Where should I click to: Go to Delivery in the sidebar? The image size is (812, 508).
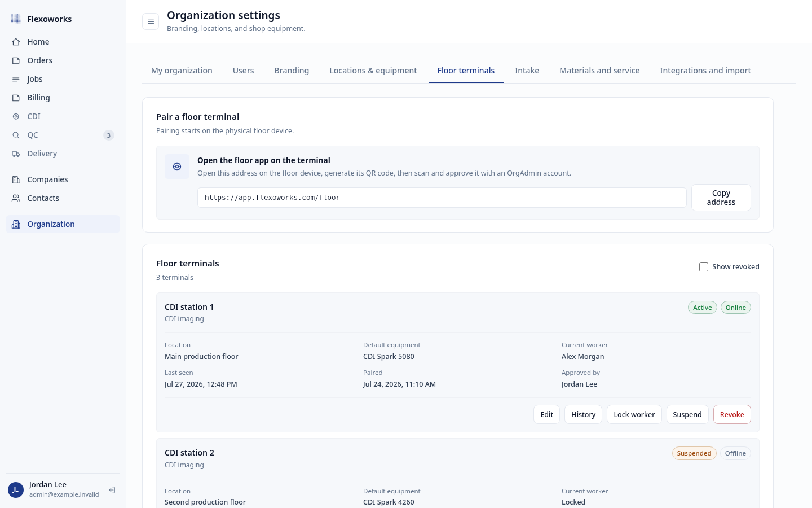[x=63, y=154]
